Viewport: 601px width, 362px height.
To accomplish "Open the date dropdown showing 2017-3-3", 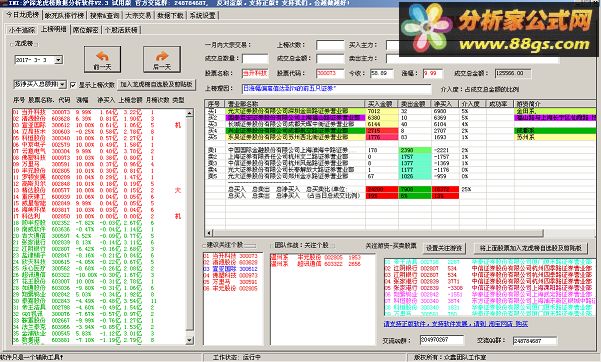I will pyautogui.click(x=58, y=60).
